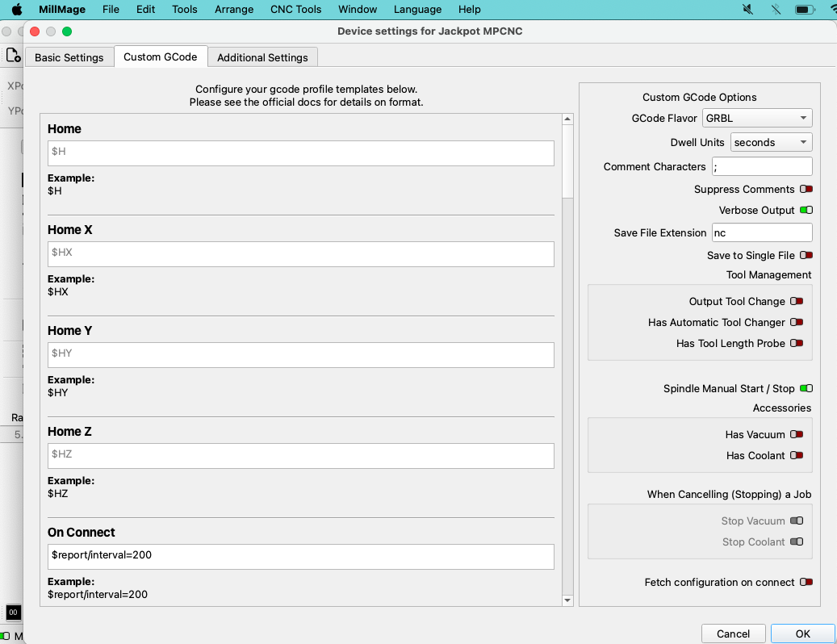Viewport: 837px width, 644px height.
Task: Switch to the Additional Settings tab
Action: click(262, 57)
